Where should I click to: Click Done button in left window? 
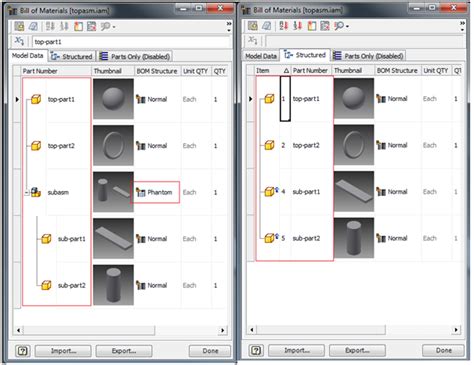[210, 351]
